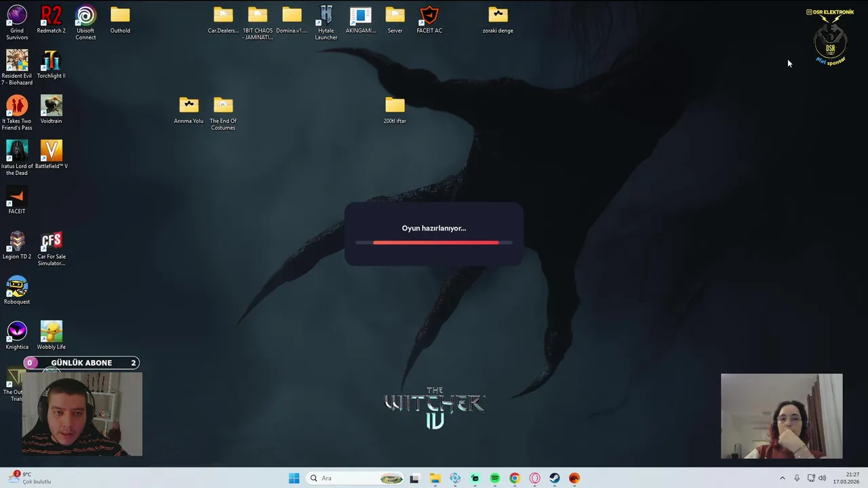Launch Redmatch 2 shortcut
This screenshot has height=488, width=868.
[52, 20]
